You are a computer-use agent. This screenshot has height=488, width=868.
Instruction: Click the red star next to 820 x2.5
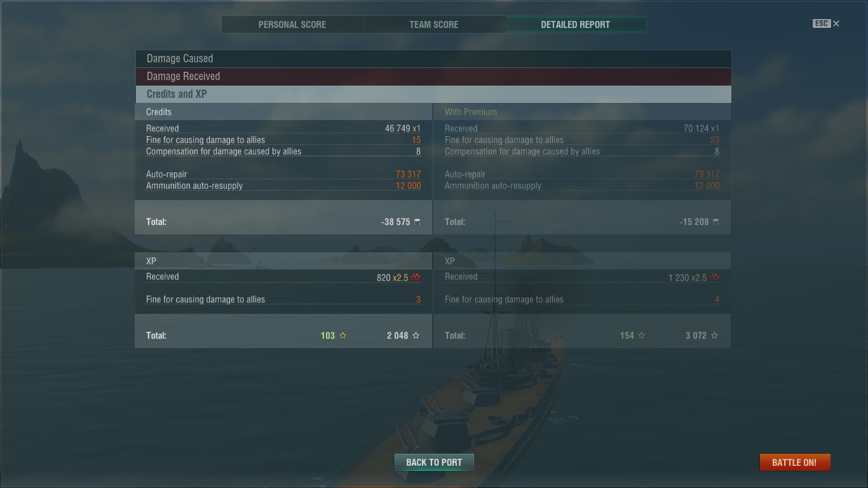coord(416,278)
